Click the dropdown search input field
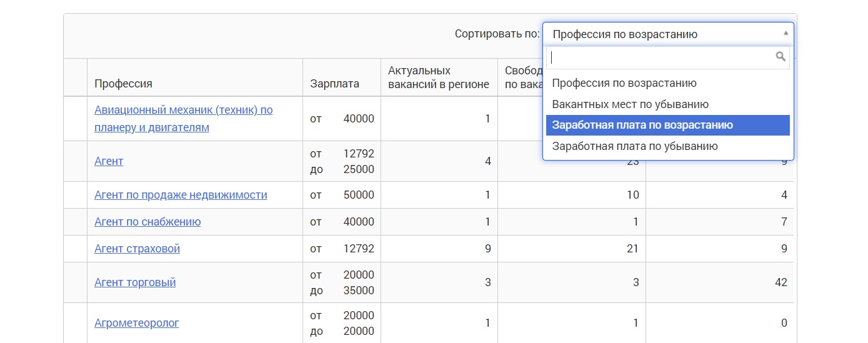This screenshot has height=343, width=868. click(x=667, y=57)
